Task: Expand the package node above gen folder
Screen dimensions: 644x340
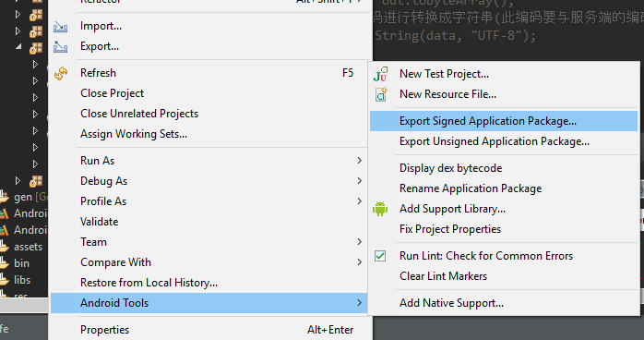Action: pyautogui.click(x=18, y=180)
